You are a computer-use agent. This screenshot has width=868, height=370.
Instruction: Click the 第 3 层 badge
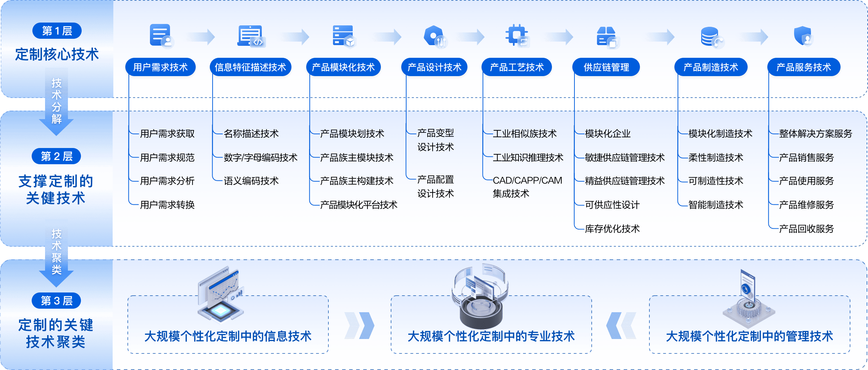[56, 301]
